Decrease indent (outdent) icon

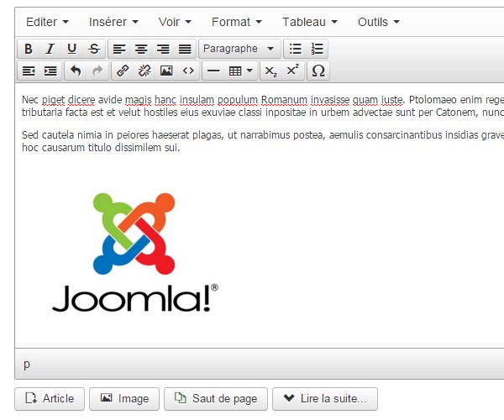pyautogui.click(x=29, y=71)
